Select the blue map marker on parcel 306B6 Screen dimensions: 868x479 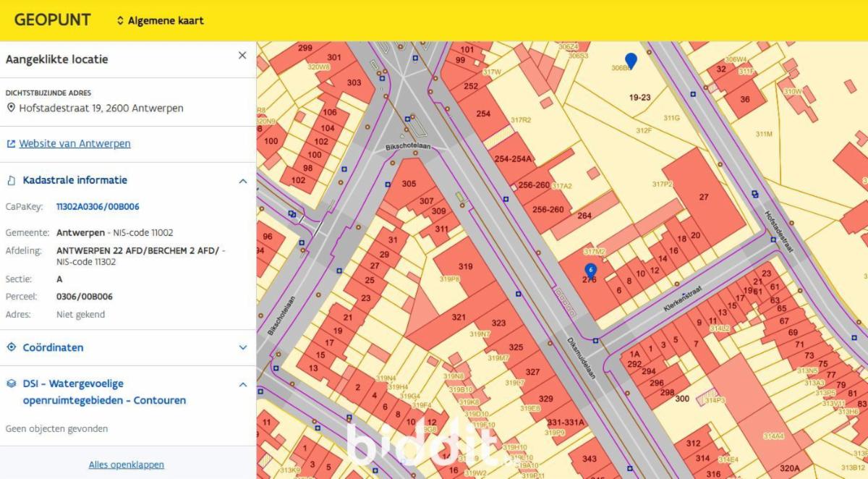click(631, 61)
